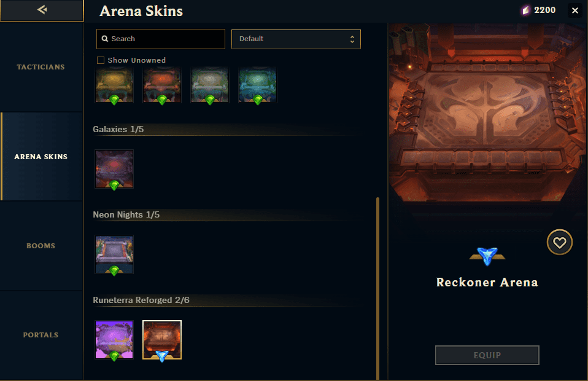
Task: Select the teal arena skin thumbnail
Action: (258, 85)
